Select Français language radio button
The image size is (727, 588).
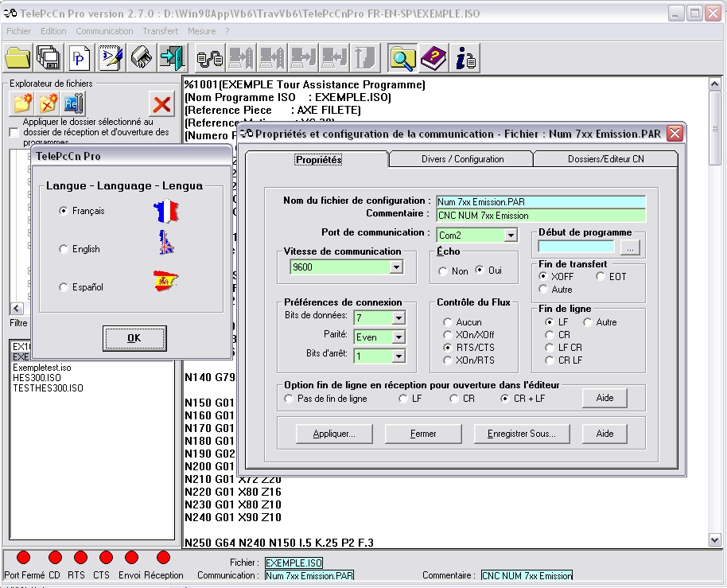coord(64,211)
